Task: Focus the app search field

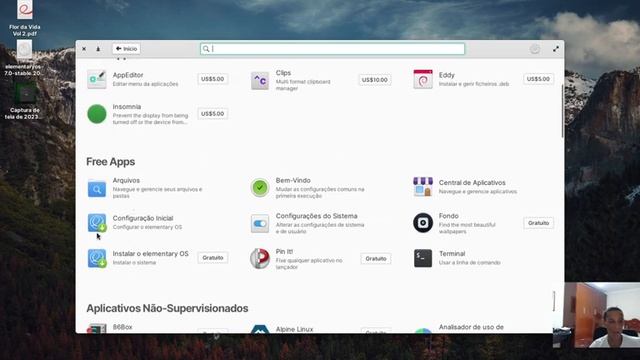Action: click(332, 49)
